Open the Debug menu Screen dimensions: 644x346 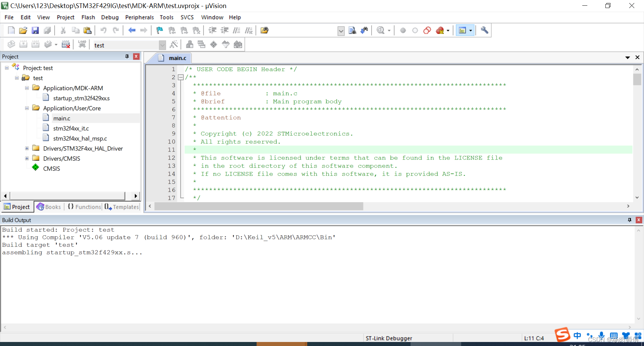click(110, 17)
